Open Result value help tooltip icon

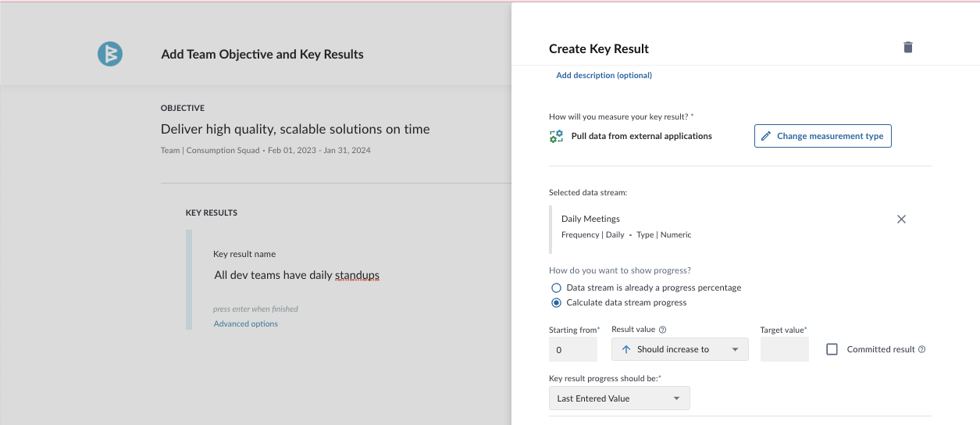(662, 330)
